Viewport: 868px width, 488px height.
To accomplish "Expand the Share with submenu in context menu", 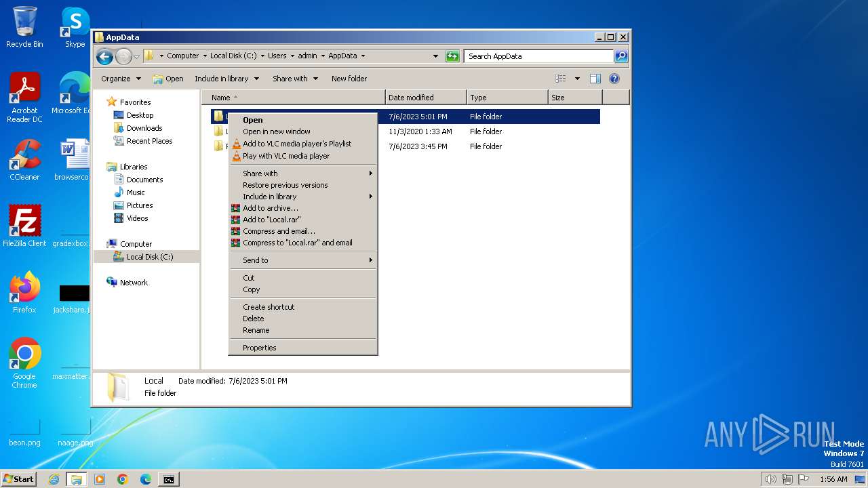I will pos(302,174).
